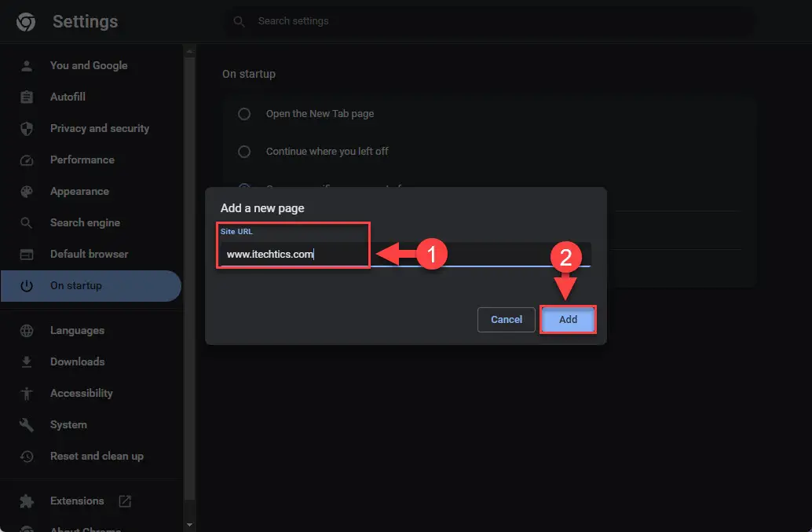The width and height of the screenshot is (812, 532).
Task: Go to Privacy and security section
Action: (x=90, y=128)
